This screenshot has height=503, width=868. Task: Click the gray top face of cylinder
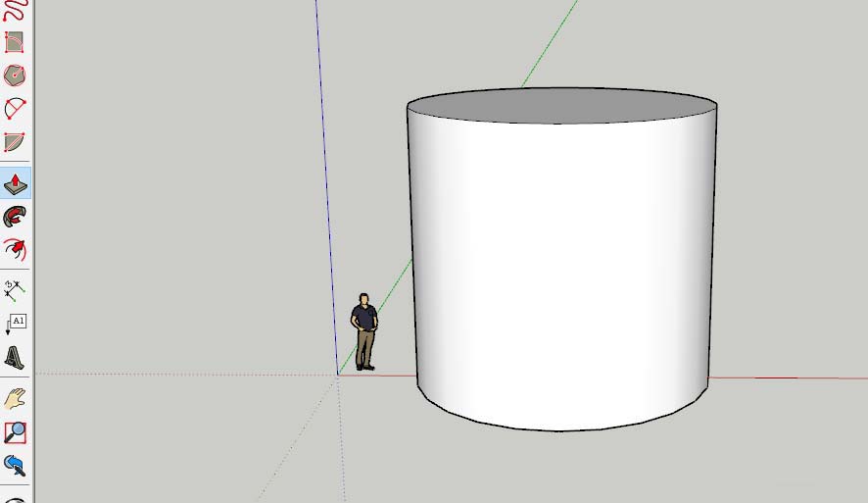coord(562,105)
